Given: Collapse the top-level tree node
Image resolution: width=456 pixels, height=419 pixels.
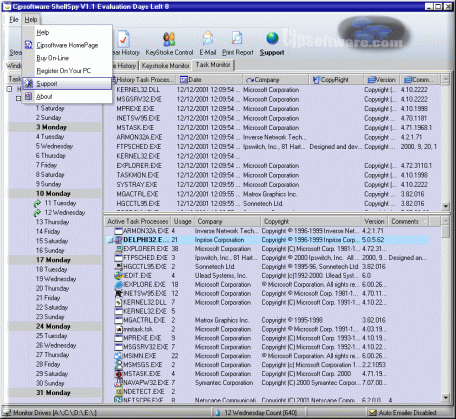Looking at the screenshot, I should click(x=9, y=89).
